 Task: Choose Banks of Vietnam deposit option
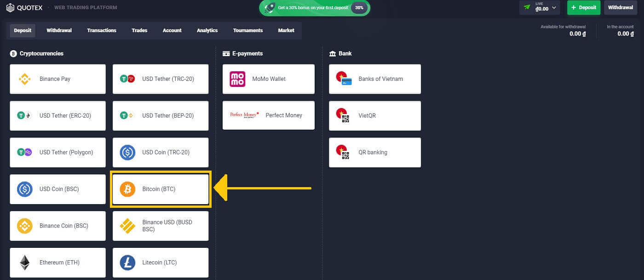click(x=375, y=79)
